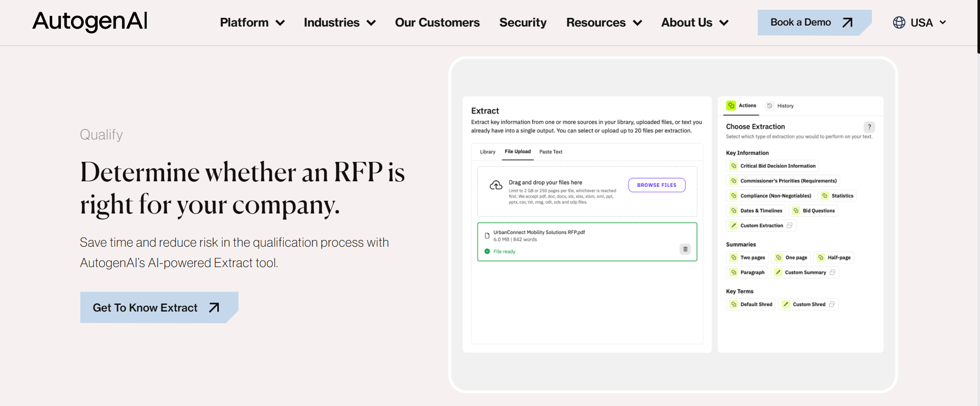
Task: Open the USA region selector
Action: pyautogui.click(x=920, y=22)
